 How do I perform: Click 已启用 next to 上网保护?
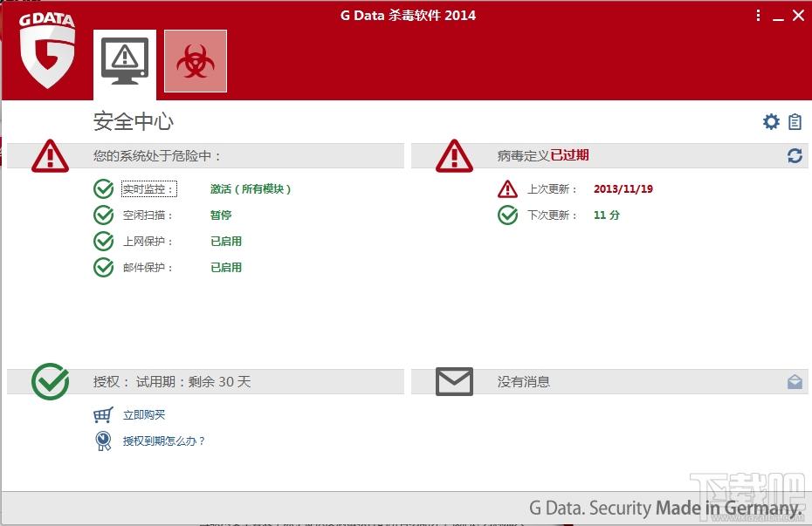pyautogui.click(x=226, y=241)
